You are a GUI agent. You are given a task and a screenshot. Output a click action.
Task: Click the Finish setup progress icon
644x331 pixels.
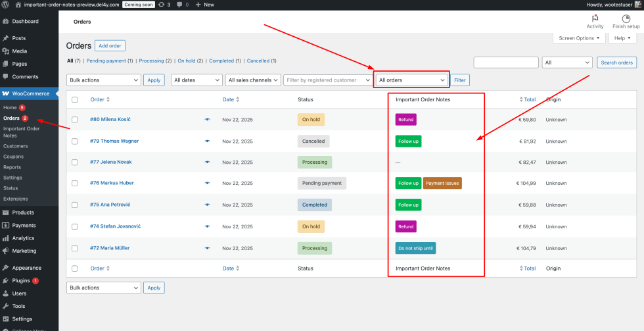click(x=626, y=18)
